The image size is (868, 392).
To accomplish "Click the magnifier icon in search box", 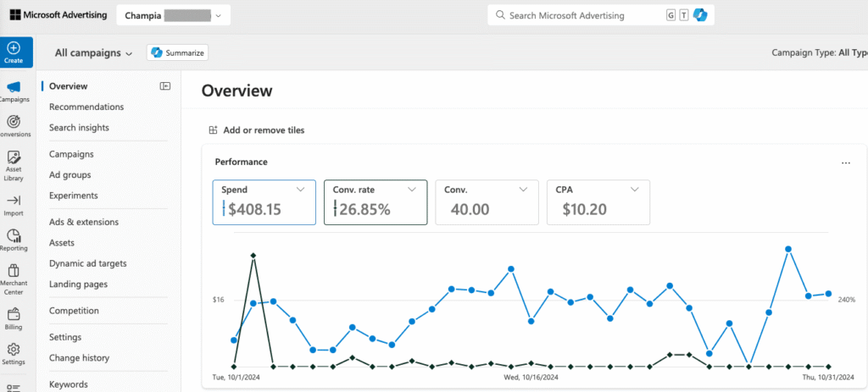I will [x=500, y=15].
